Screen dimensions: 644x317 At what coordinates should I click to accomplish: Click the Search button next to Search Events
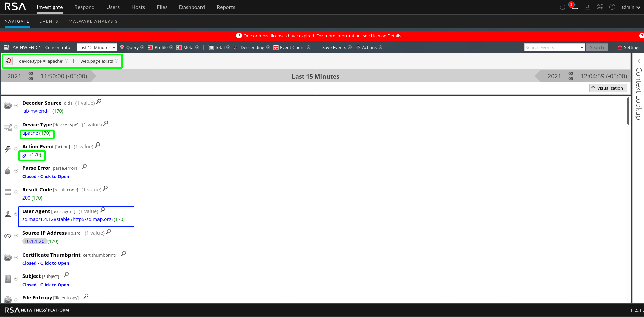pos(596,47)
